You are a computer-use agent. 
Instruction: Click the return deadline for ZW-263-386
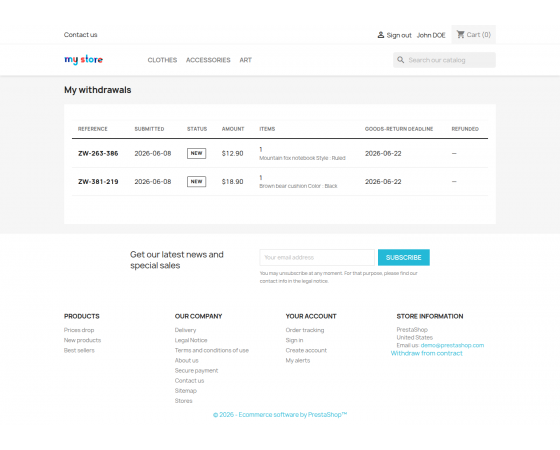383,153
